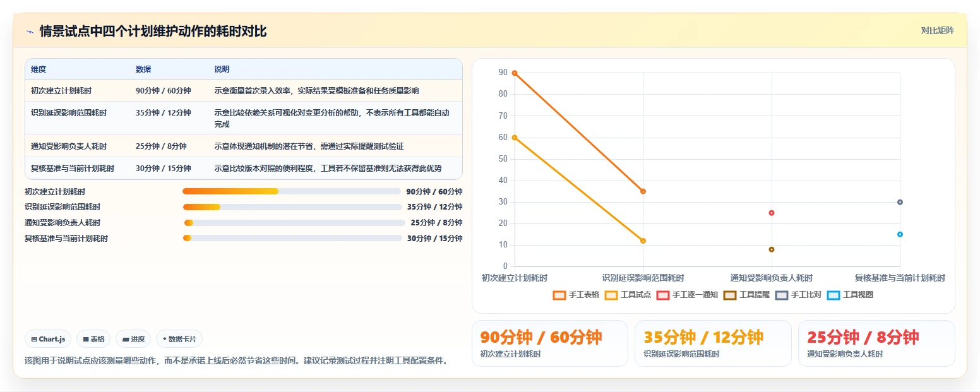Click the 手工逐一通知 red legend swatch
980x392 pixels.
[663, 295]
